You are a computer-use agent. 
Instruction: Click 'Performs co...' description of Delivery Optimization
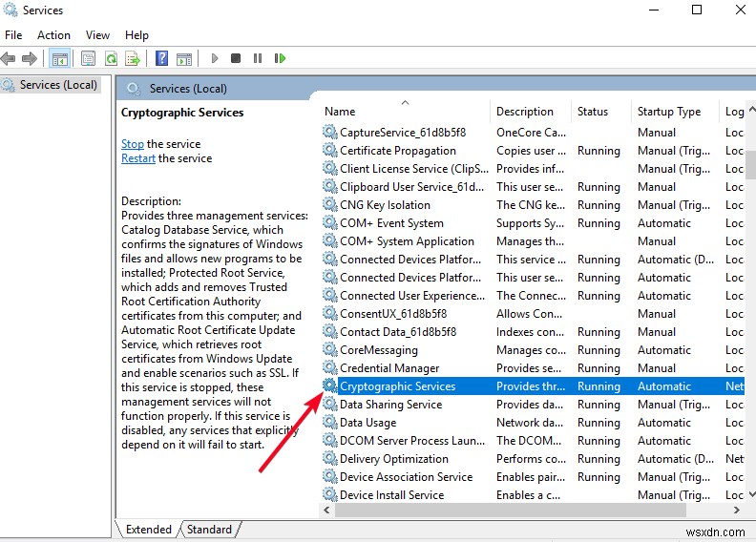[530, 459]
